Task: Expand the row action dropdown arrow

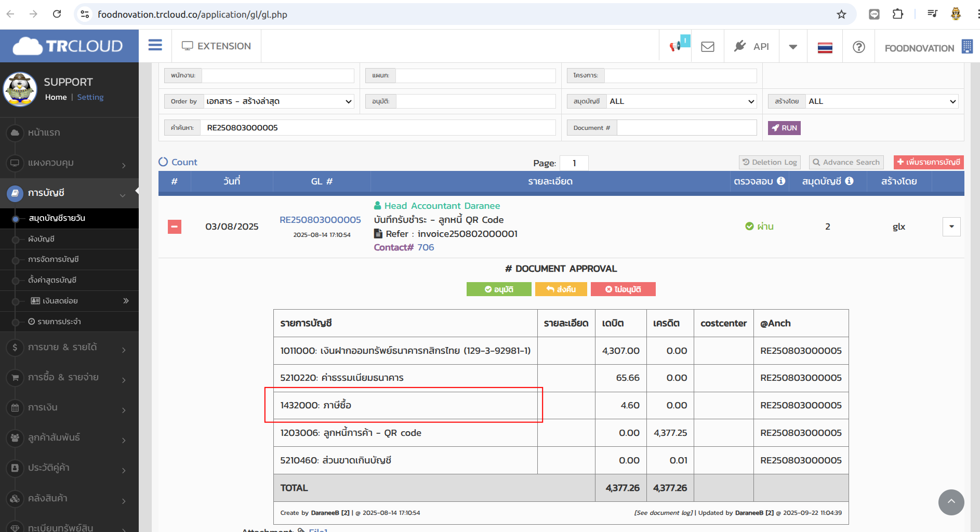Action: coord(951,227)
